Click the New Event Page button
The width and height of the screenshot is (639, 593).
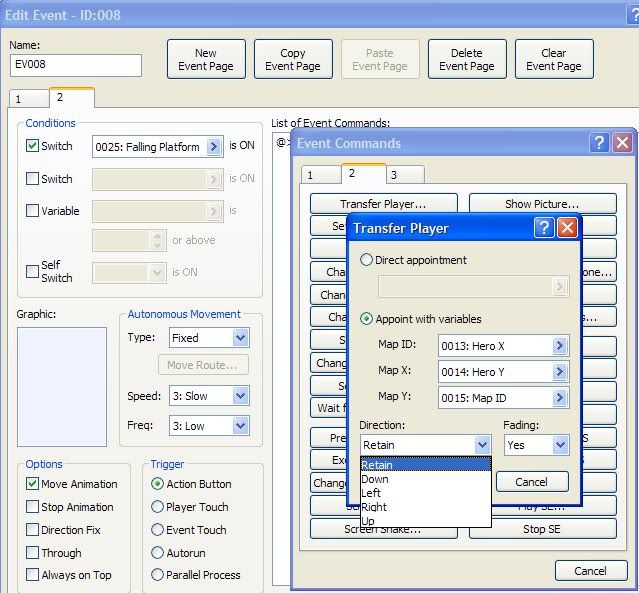click(x=206, y=60)
